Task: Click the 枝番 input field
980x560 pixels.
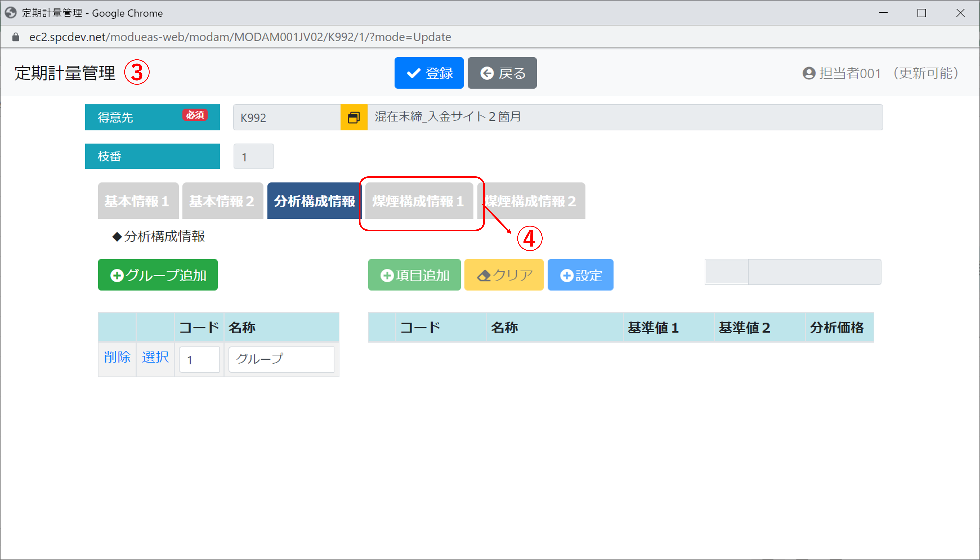Action: (254, 156)
